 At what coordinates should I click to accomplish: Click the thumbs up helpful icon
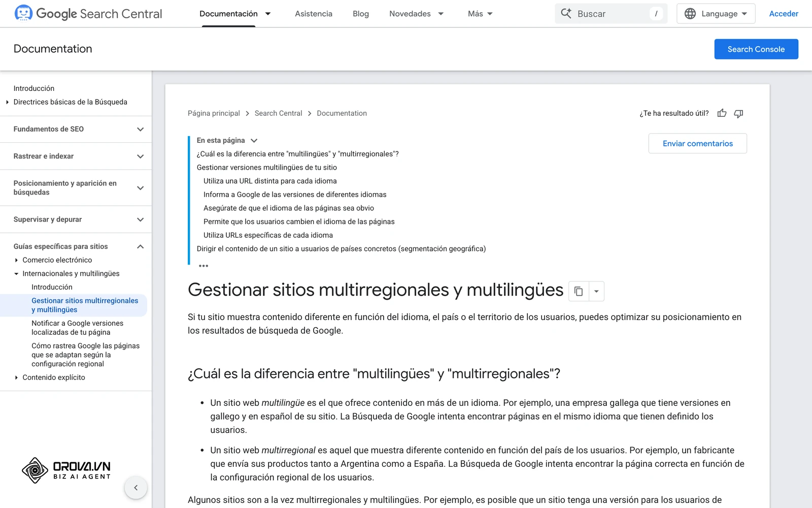[722, 113]
